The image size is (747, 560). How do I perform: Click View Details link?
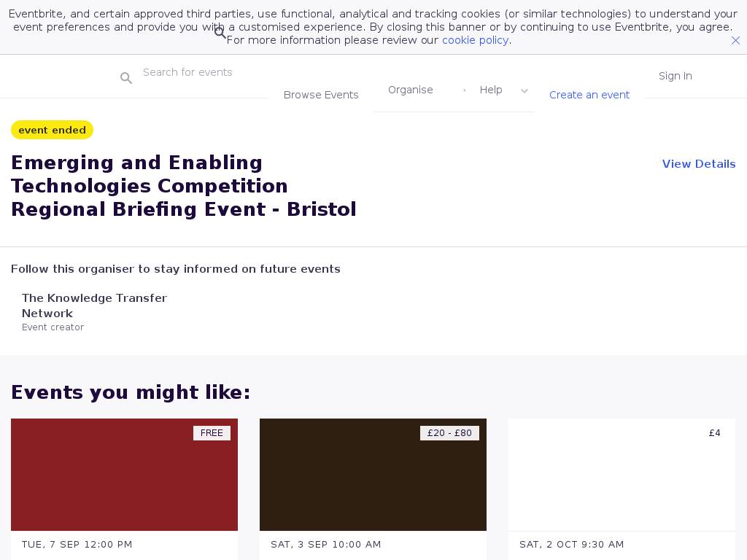(x=699, y=164)
